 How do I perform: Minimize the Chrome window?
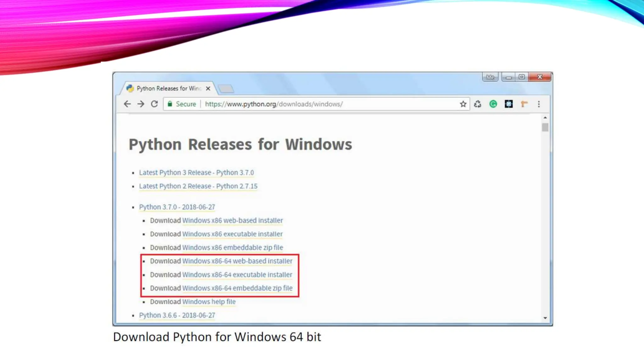pos(508,77)
